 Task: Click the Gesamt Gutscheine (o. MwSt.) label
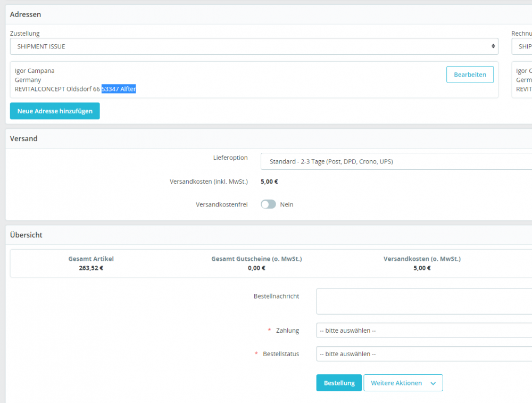256,259
